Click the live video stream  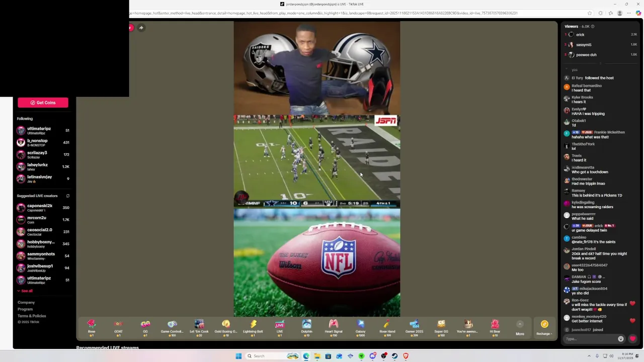317,169
